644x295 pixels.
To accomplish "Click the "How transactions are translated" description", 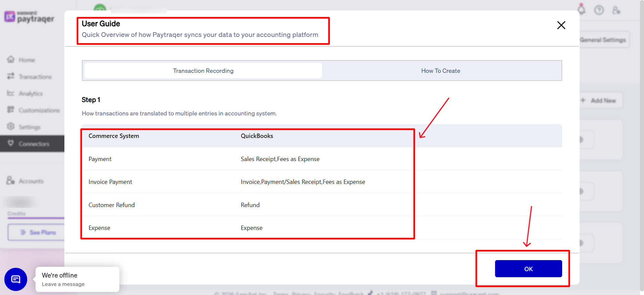I will coord(179,113).
